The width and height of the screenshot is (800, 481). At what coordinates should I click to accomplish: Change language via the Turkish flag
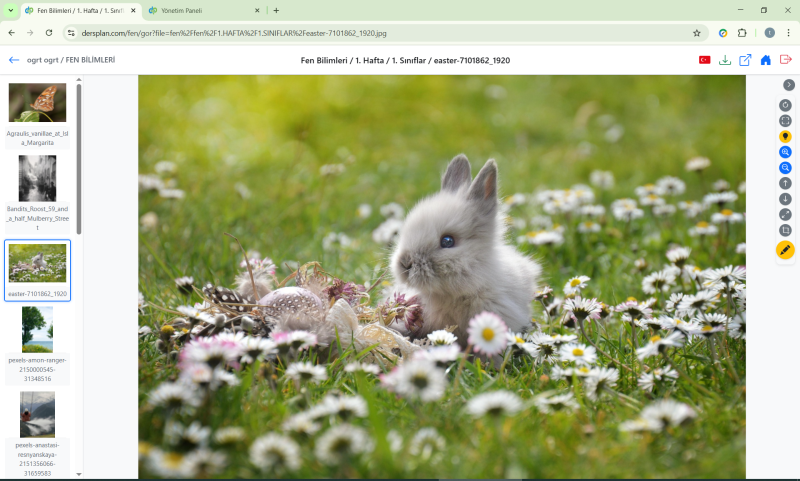(704, 60)
